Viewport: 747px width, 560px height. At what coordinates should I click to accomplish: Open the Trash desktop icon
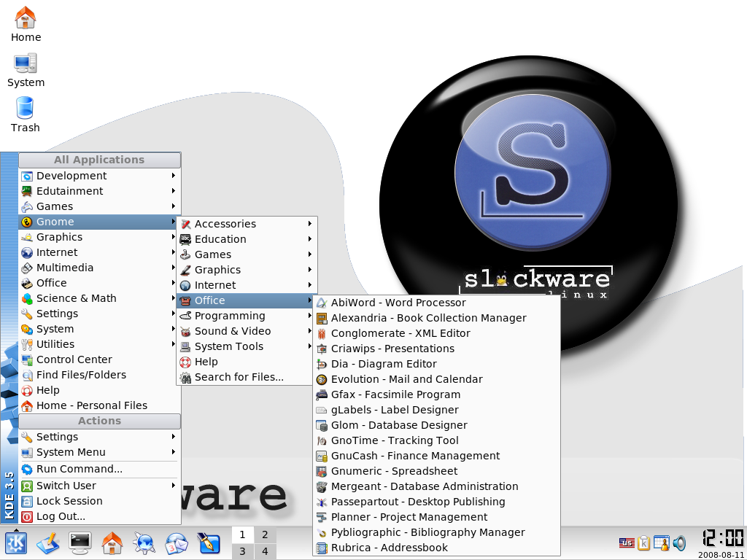[x=26, y=114]
